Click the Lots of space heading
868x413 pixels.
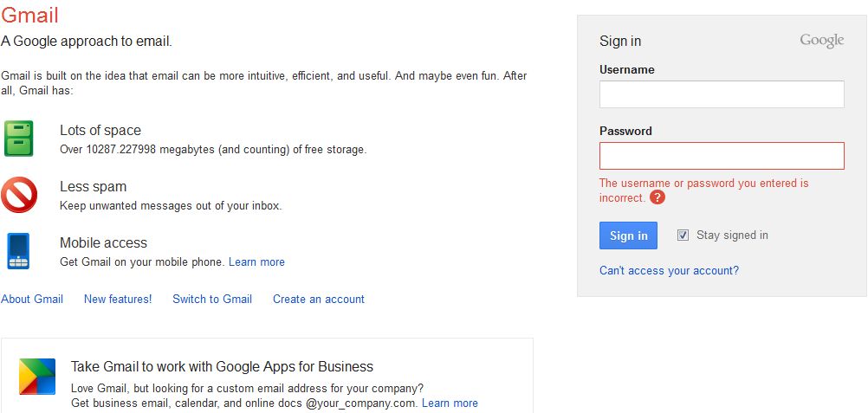[100, 130]
